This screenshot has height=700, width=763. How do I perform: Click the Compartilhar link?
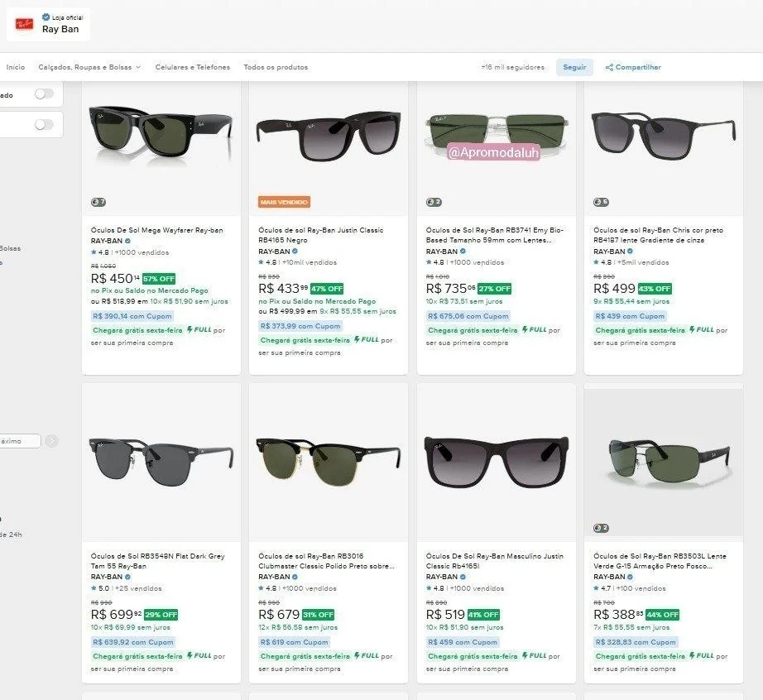[633, 67]
